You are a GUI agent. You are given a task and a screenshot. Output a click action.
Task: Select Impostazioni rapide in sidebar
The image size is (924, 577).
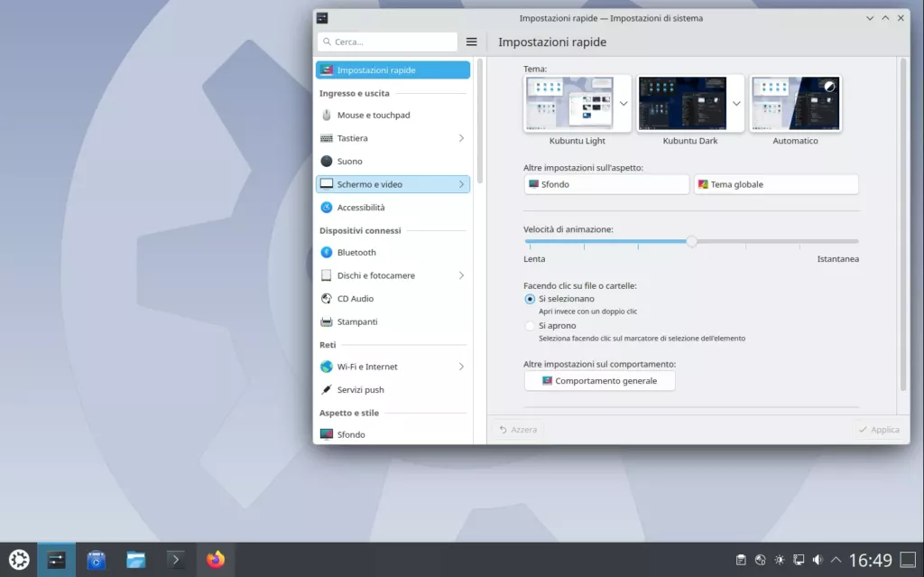(x=393, y=70)
